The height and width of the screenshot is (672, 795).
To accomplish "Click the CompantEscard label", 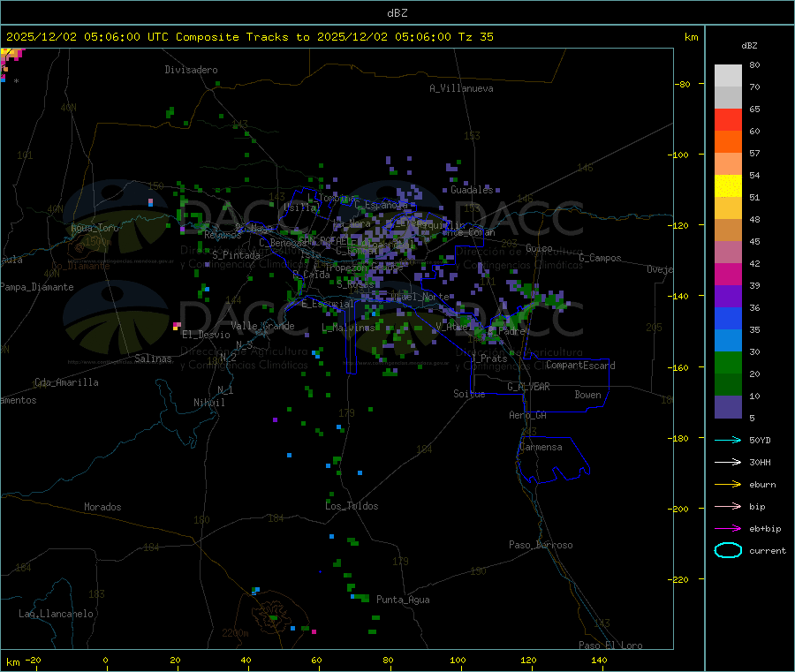I will (580, 365).
